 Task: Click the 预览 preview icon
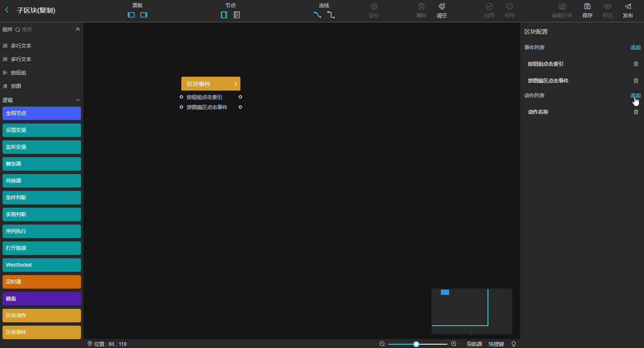tap(608, 6)
